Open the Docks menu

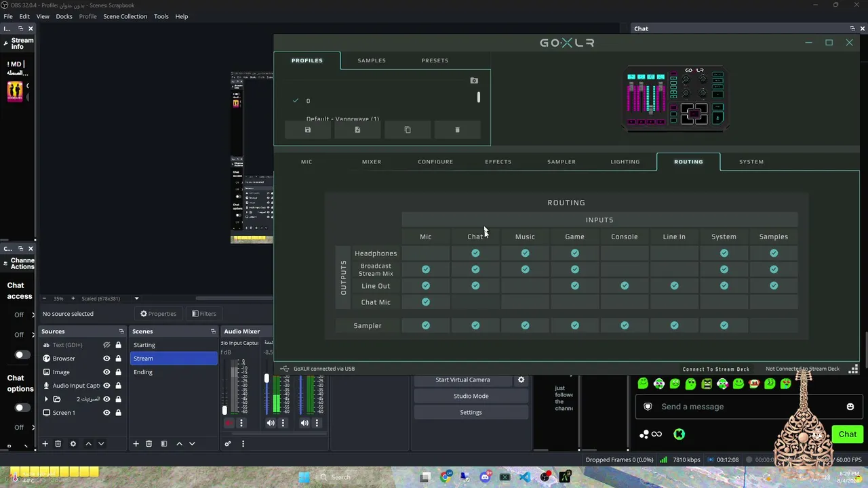pos(64,16)
